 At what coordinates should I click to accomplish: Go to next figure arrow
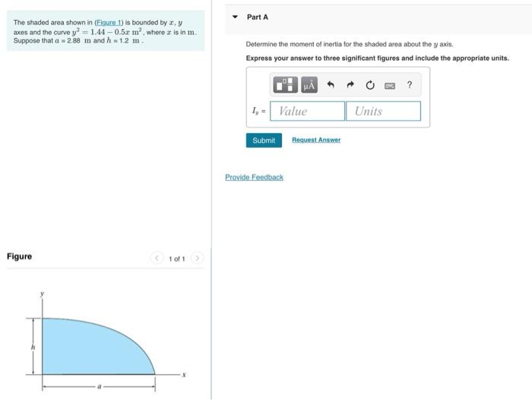[197, 259]
